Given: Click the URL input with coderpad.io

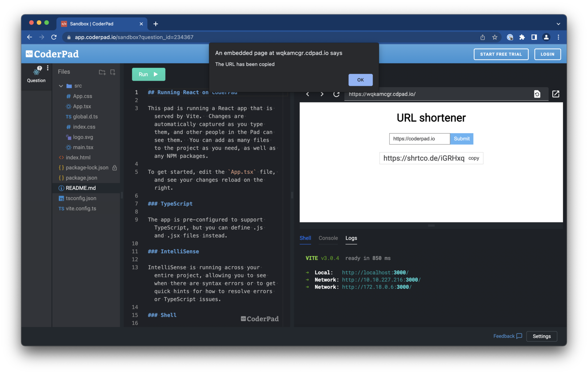Looking at the screenshot, I should [x=419, y=139].
